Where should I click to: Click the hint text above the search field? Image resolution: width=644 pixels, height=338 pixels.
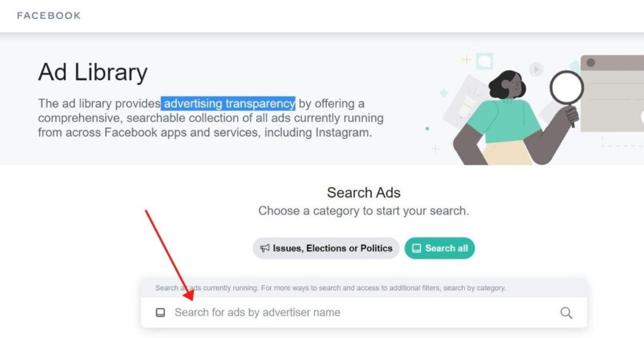(x=330, y=288)
